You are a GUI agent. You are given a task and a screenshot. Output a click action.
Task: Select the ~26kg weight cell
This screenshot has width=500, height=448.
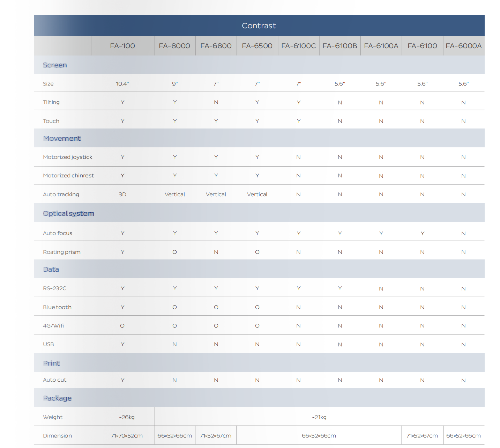tap(127, 417)
